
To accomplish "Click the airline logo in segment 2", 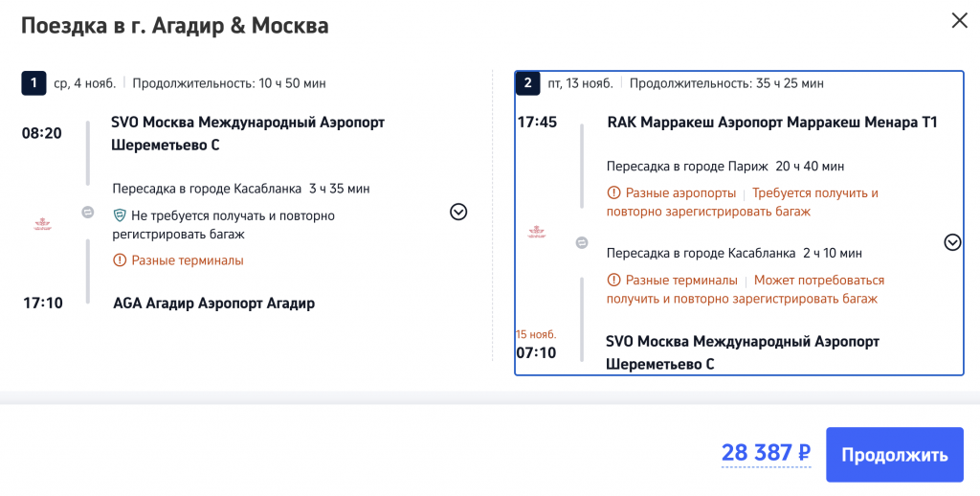I will click(x=538, y=233).
